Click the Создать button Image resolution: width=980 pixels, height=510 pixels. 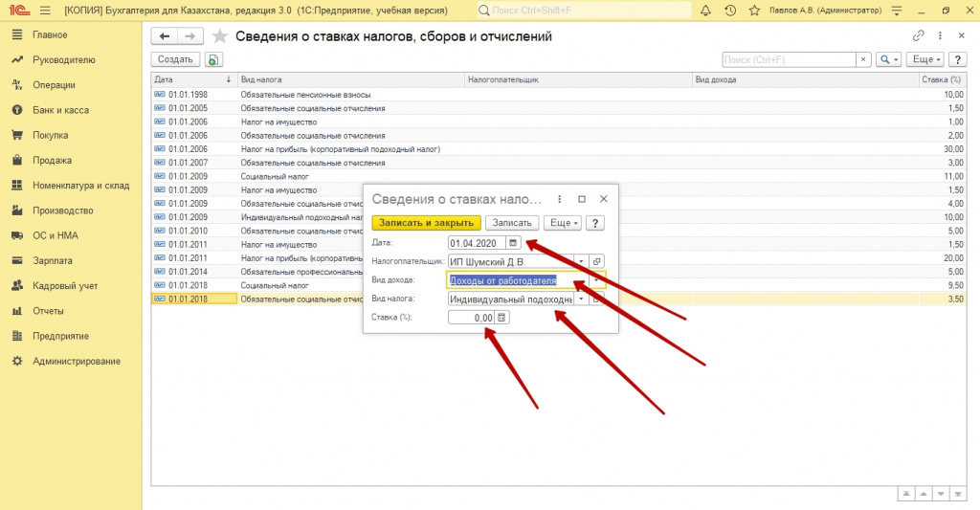click(x=175, y=59)
